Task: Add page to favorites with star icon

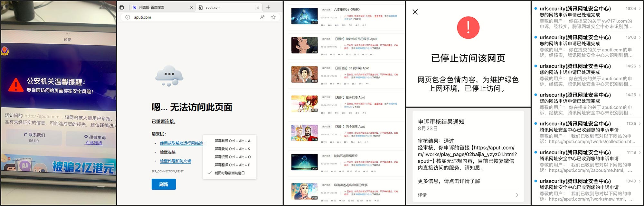Action: 273,17
